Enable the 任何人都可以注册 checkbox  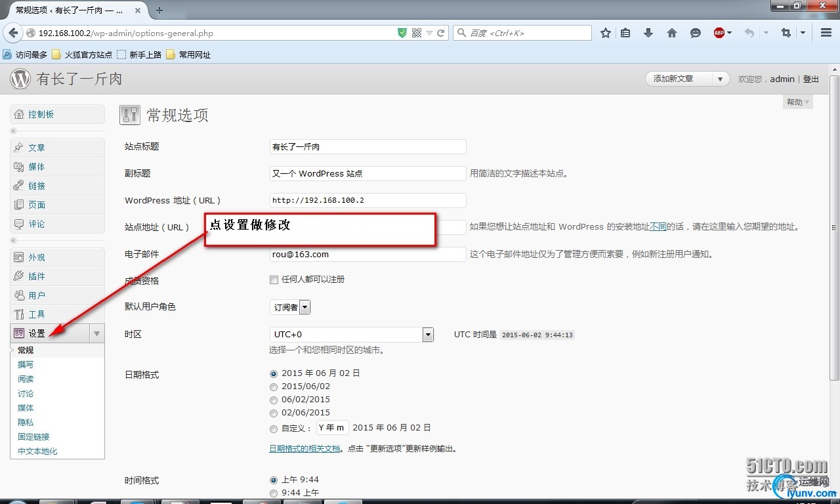(x=274, y=280)
